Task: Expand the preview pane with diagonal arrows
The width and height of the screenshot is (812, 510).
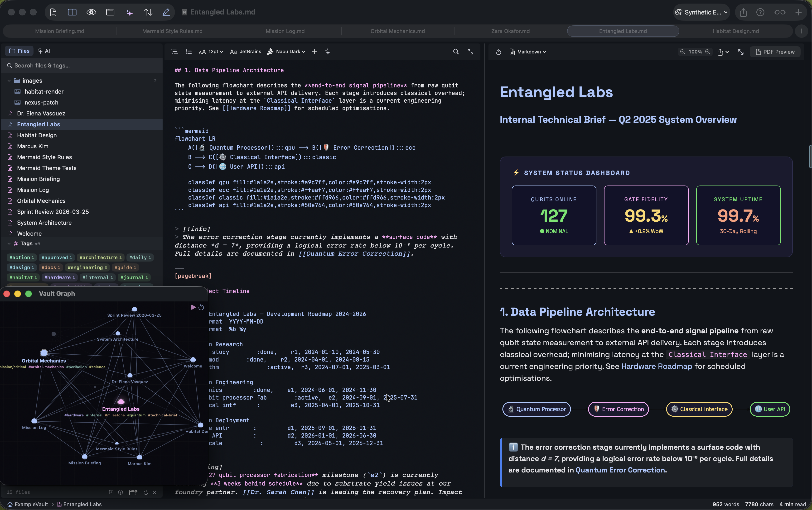Action: tap(740, 52)
